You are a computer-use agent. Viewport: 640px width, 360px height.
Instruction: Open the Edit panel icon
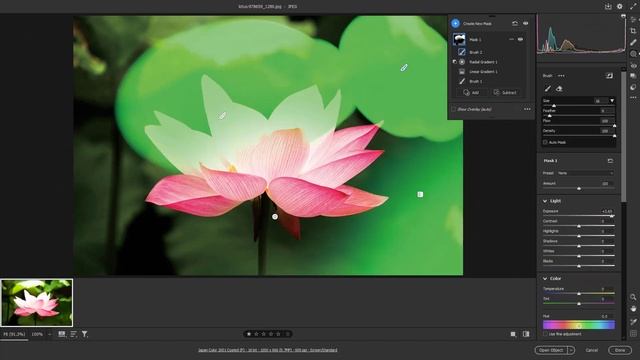pyautogui.click(x=633, y=20)
